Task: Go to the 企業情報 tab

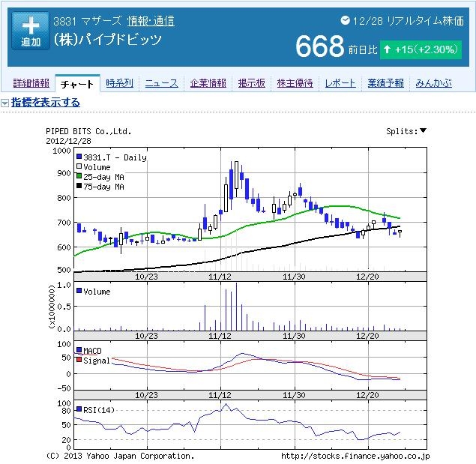Action: click(208, 83)
